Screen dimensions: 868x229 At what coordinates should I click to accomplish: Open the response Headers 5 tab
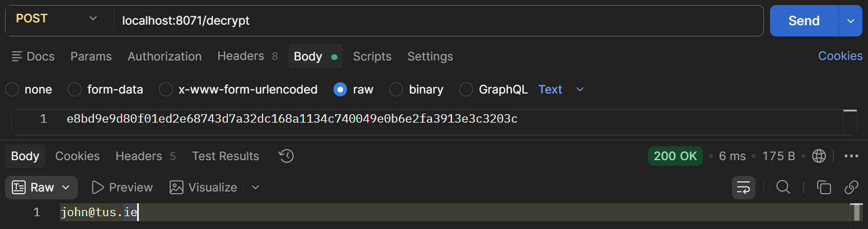pos(146,156)
